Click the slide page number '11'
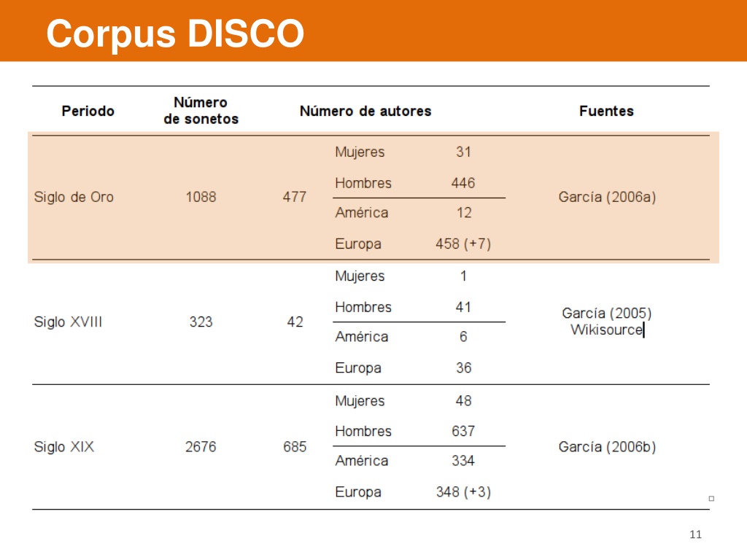747x560 pixels. pyautogui.click(x=695, y=534)
